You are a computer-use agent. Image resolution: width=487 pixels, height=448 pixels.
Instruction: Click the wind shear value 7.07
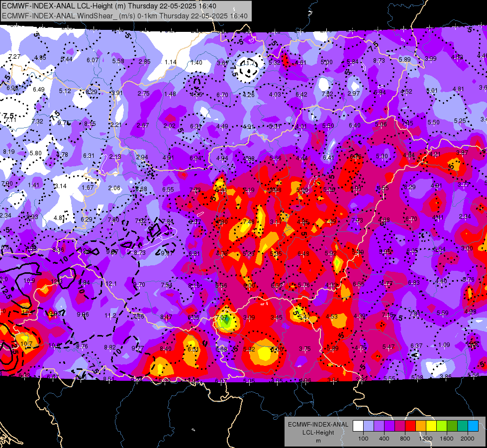coord(221,317)
